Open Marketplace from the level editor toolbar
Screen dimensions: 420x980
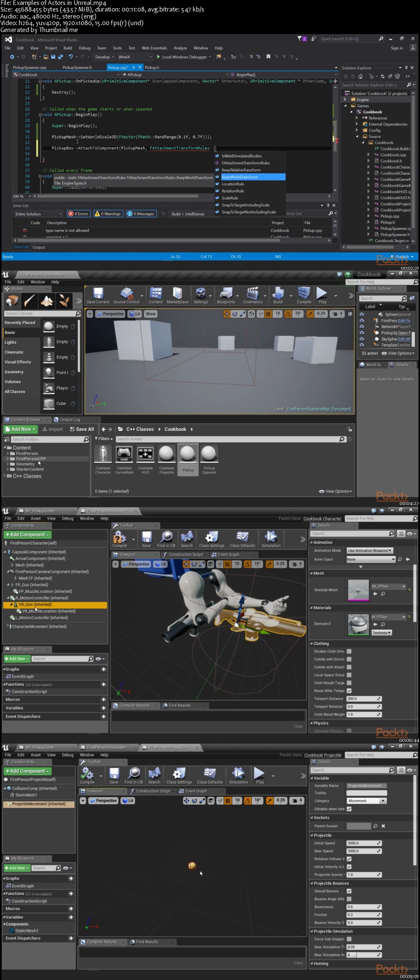click(178, 296)
